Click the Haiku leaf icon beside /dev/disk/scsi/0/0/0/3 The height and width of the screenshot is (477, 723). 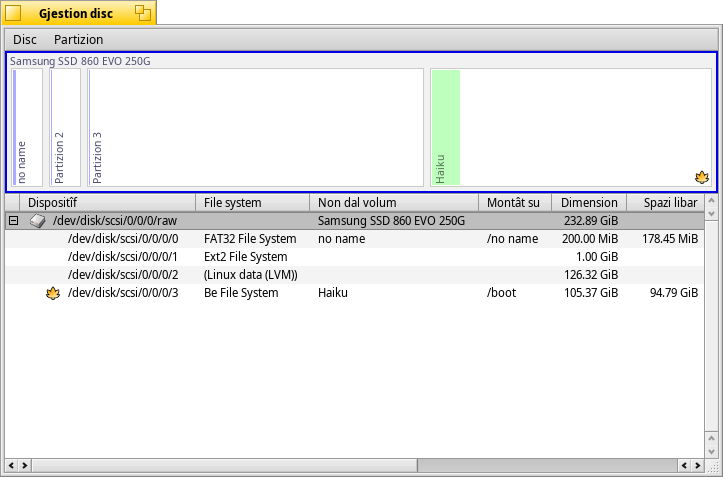point(53,293)
